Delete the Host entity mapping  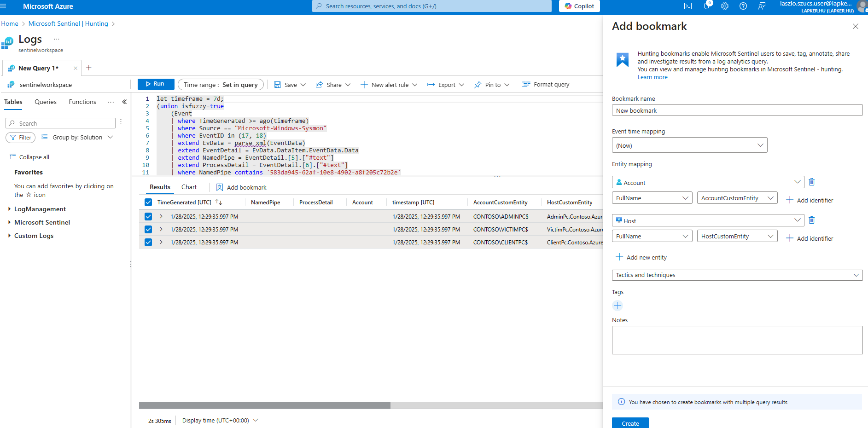(x=812, y=220)
